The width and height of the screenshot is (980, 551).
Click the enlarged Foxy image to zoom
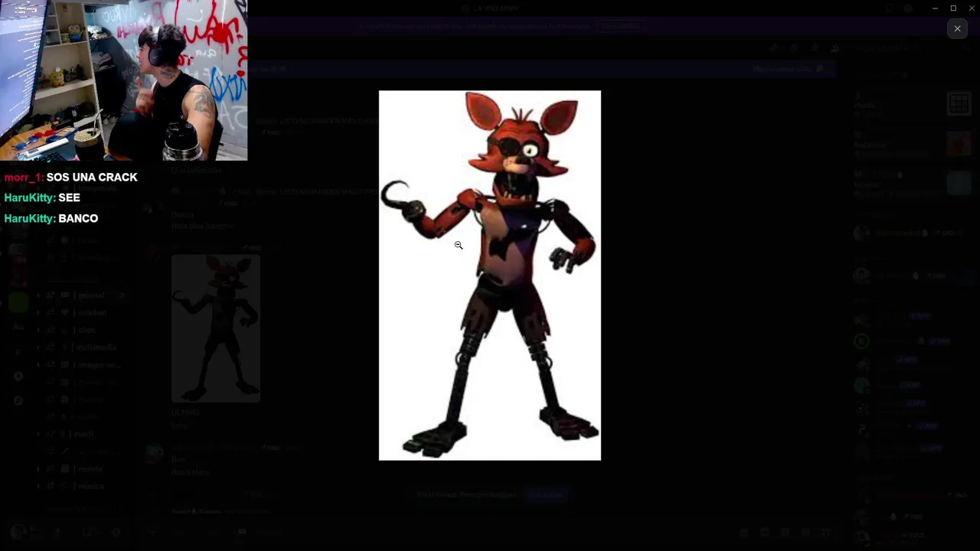(x=490, y=275)
